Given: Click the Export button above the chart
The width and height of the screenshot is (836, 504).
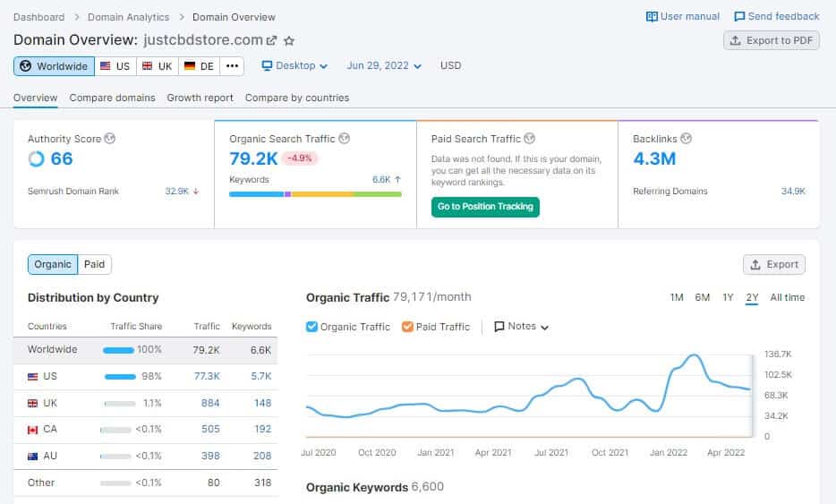Looking at the screenshot, I should point(773,265).
